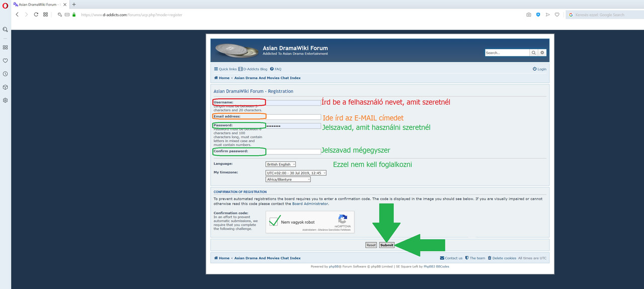Go to Home in footer breadcrumb
The width and height of the screenshot is (644, 289).
(222, 258)
